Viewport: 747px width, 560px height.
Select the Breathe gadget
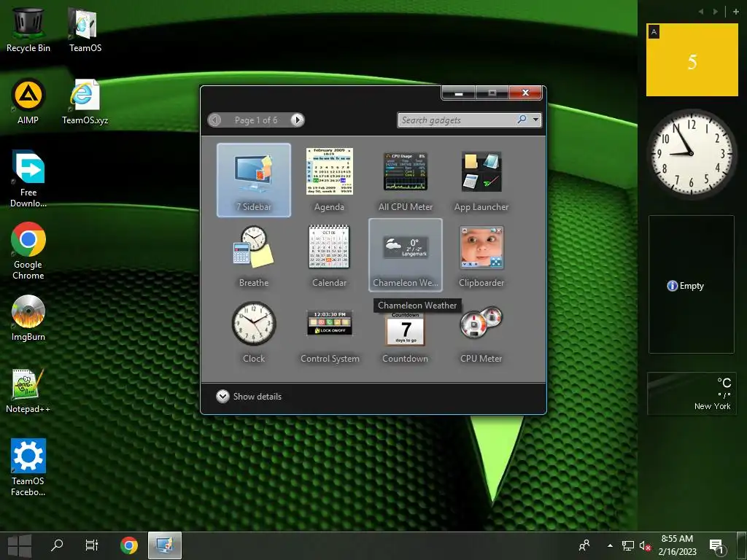[x=253, y=256]
